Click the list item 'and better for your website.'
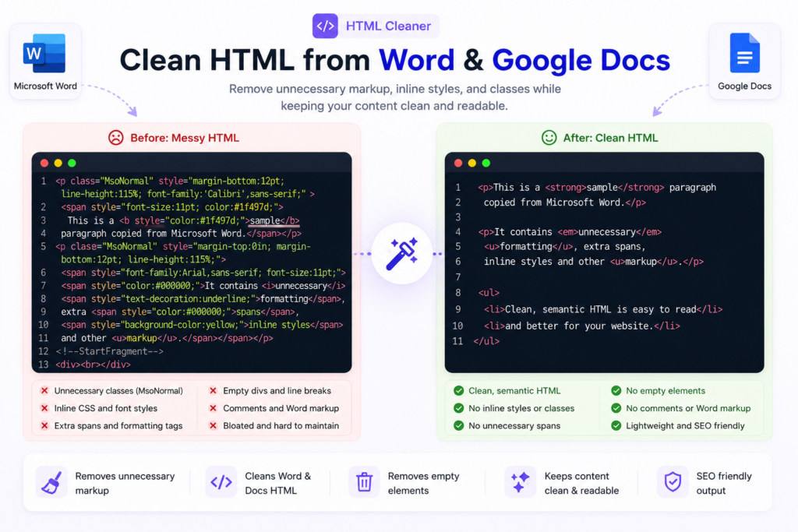Image resolution: width=798 pixels, height=532 pixels. point(581,326)
